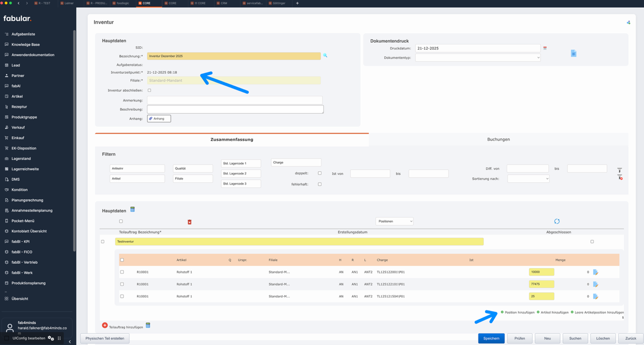Click the search magnifier next to Bezeichnung
644x345 pixels.
pyautogui.click(x=325, y=55)
